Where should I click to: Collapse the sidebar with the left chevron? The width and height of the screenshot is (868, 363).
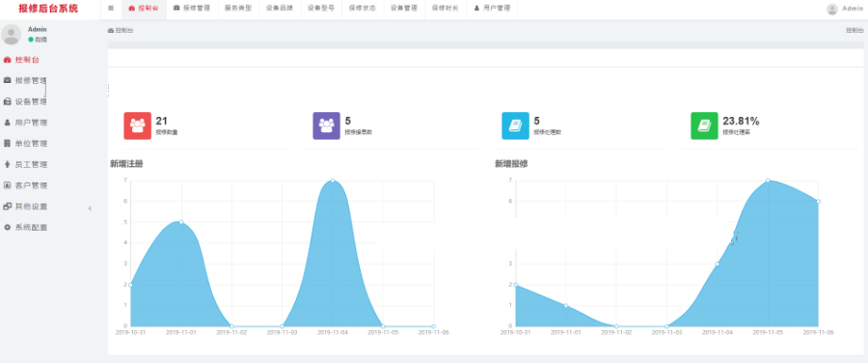(x=90, y=209)
